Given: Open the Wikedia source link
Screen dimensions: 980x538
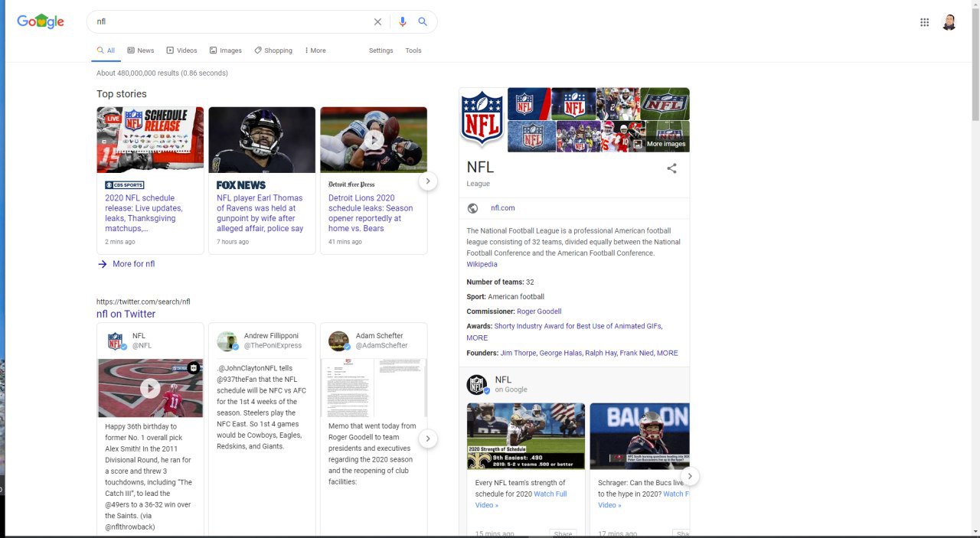Looking at the screenshot, I should [482, 265].
